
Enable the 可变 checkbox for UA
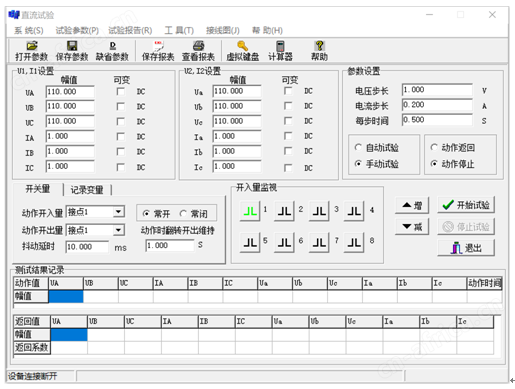pos(121,91)
